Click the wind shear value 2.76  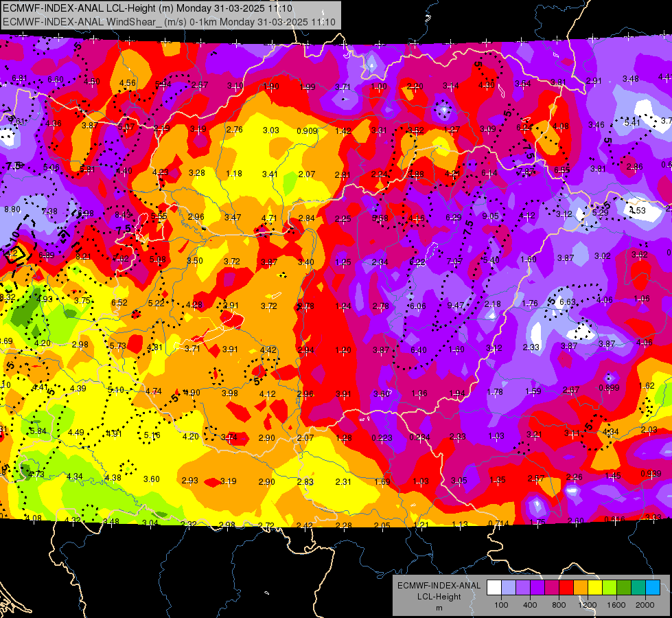pyautogui.click(x=235, y=130)
